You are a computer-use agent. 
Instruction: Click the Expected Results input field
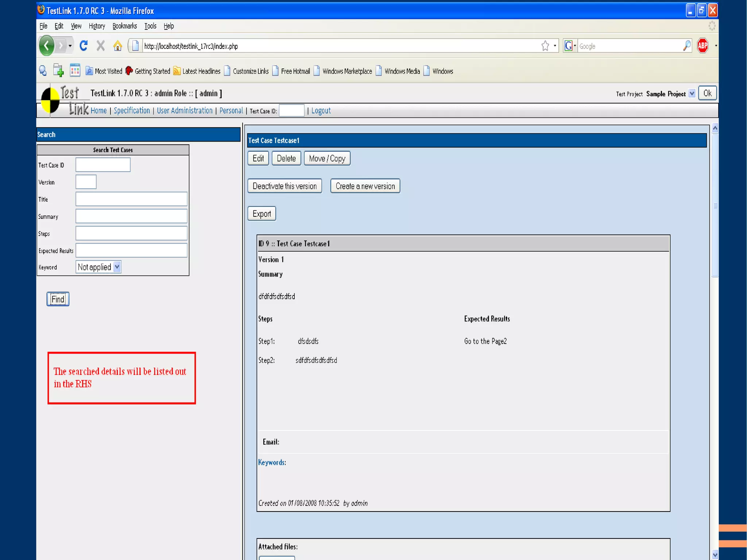point(131,250)
